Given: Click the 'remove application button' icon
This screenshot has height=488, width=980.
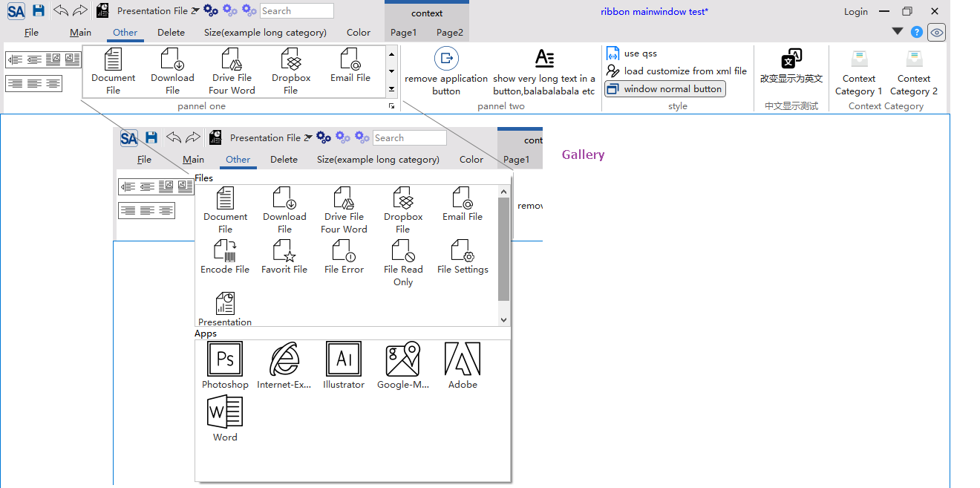Looking at the screenshot, I should tap(446, 59).
